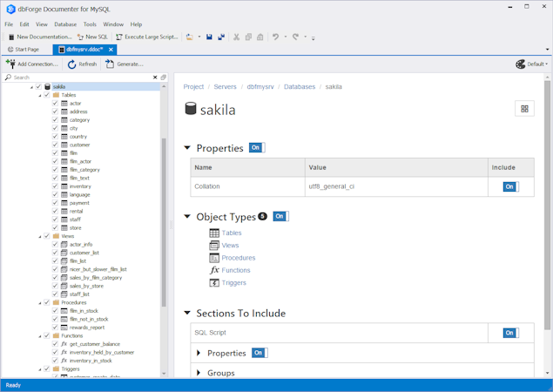Click the Copy icon in toolbar
Image resolution: width=553 pixels, height=392 pixels.
click(248, 37)
